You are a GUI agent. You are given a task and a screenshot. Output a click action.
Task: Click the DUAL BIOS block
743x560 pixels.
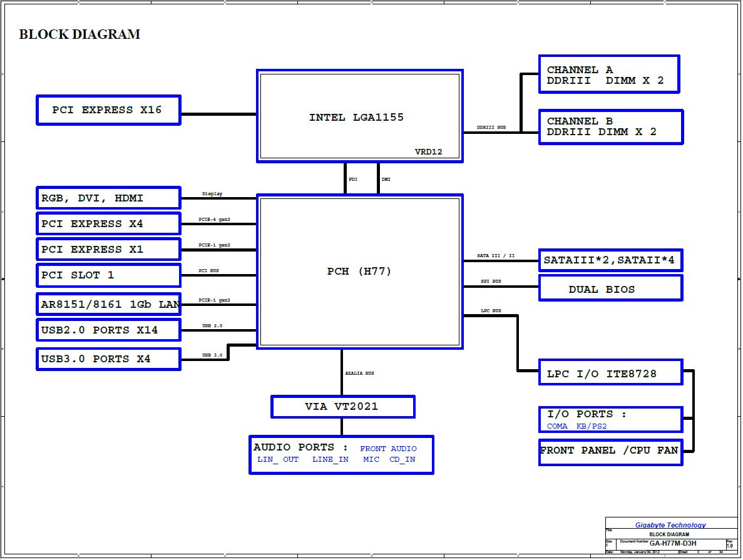[610, 289]
